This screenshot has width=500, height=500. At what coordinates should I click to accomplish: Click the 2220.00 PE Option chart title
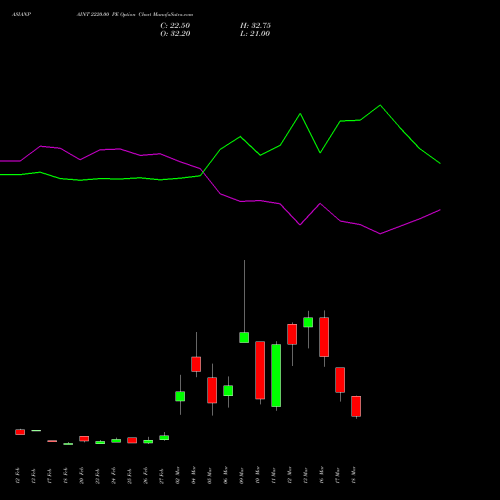pyautogui.click(x=135, y=15)
